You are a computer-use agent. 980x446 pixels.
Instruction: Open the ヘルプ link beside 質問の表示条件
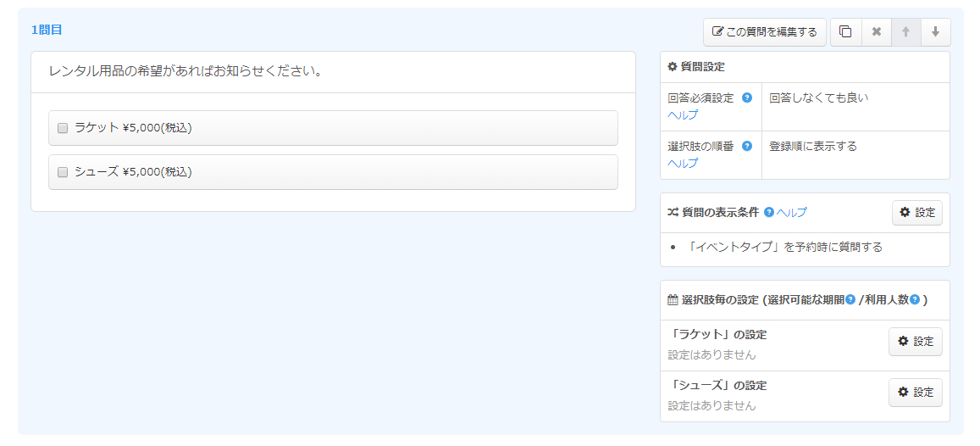[x=791, y=213]
